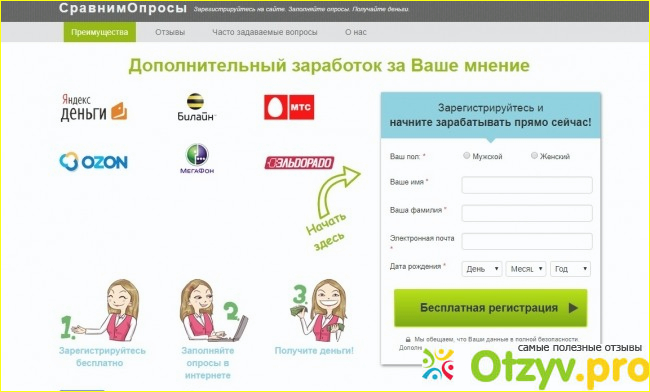
Task: Open the День dropdown
Action: [482, 269]
